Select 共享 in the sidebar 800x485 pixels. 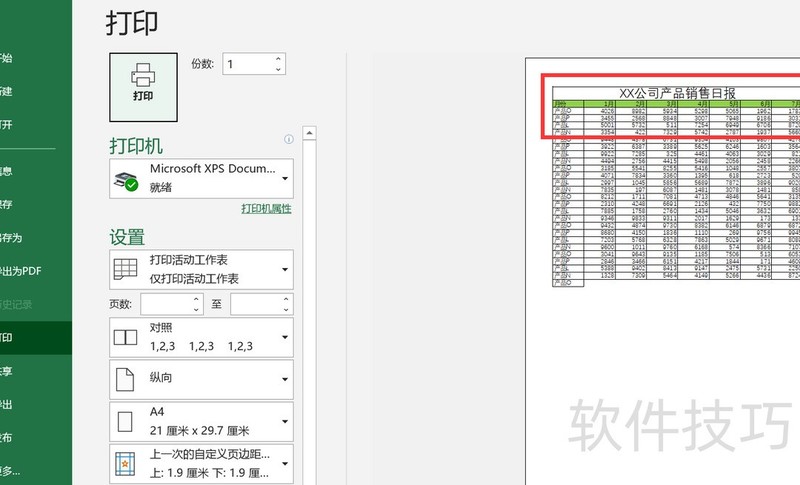[36, 371]
